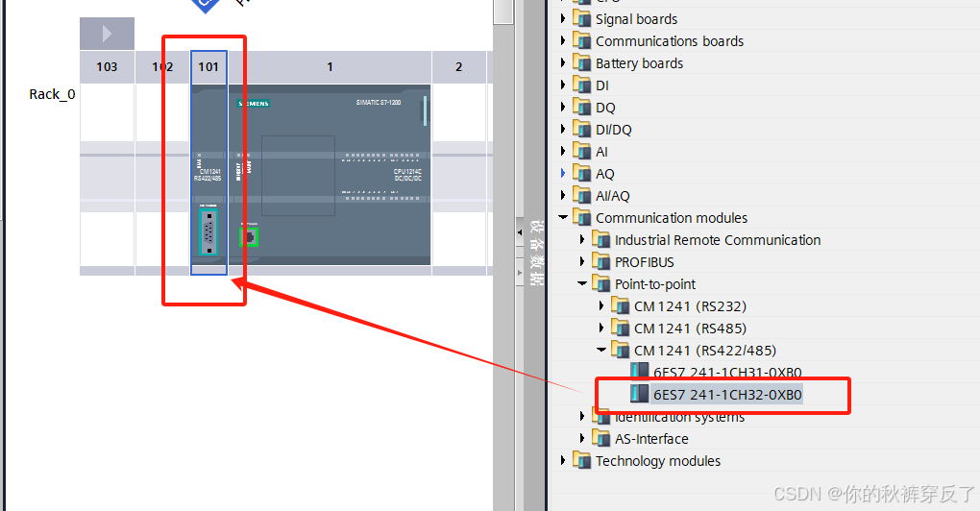Collapse the Communication modules folder arrow

(563, 217)
